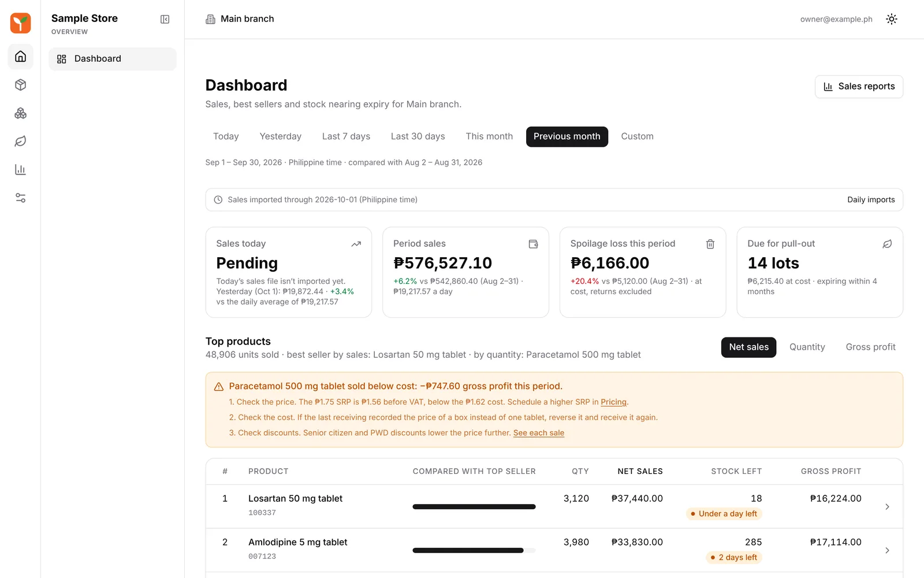Sort top products by Quantity
Image resolution: width=924 pixels, height=578 pixels.
pyautogui.click(x=807, y=347)
